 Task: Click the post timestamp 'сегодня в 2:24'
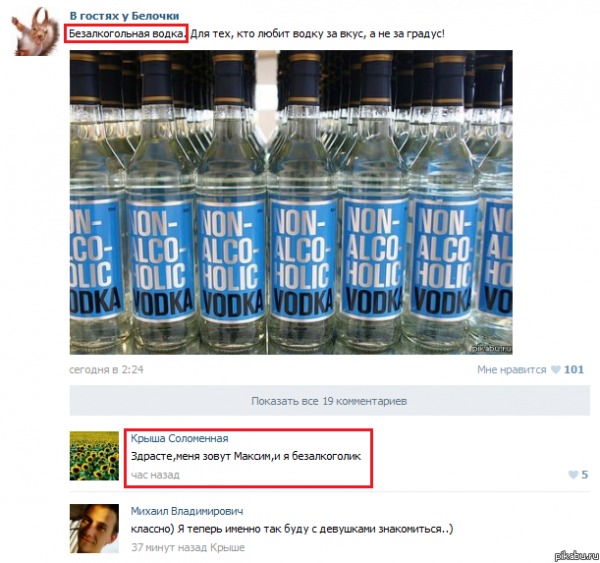106,369
